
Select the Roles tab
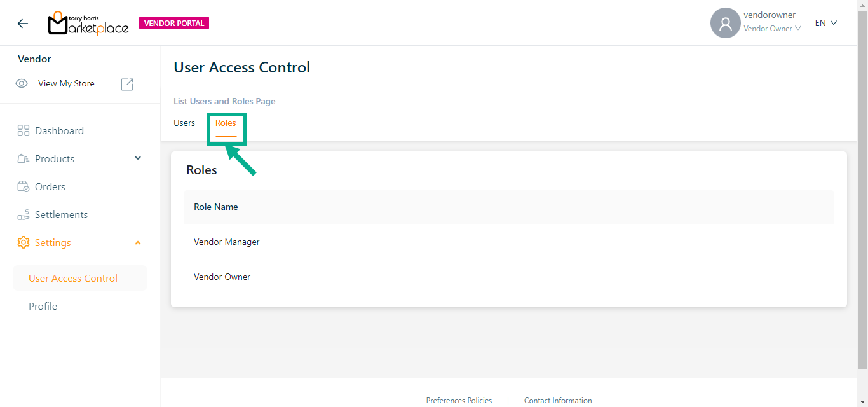click(226, 123)
